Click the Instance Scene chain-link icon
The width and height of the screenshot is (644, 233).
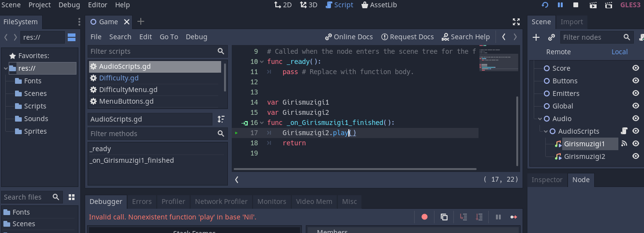point(552,37)
